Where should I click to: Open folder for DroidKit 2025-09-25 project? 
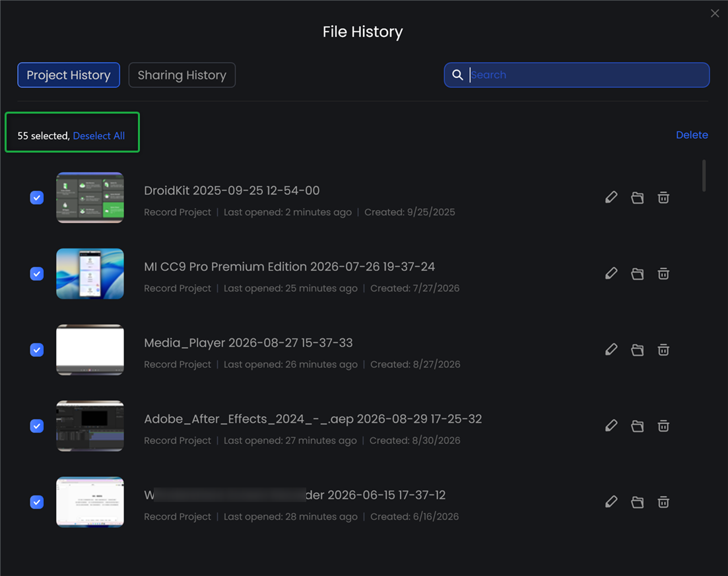pyautogui.click(x=638, y=198)
